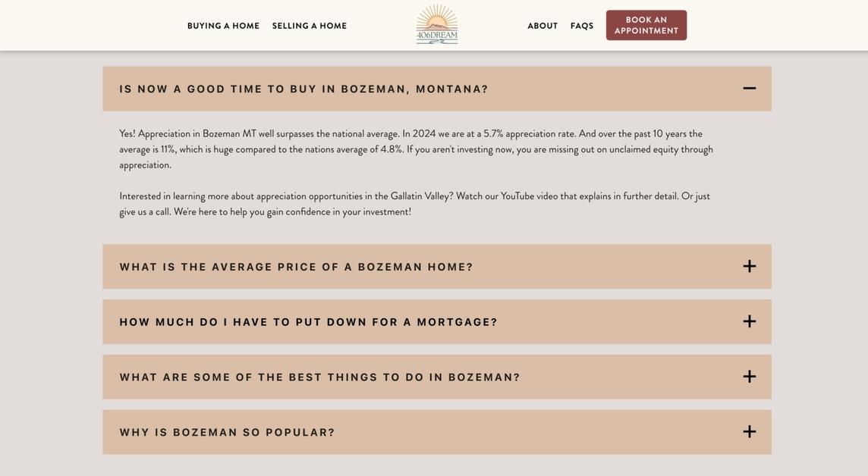Open the Buying a Home menu

(223, 26)
